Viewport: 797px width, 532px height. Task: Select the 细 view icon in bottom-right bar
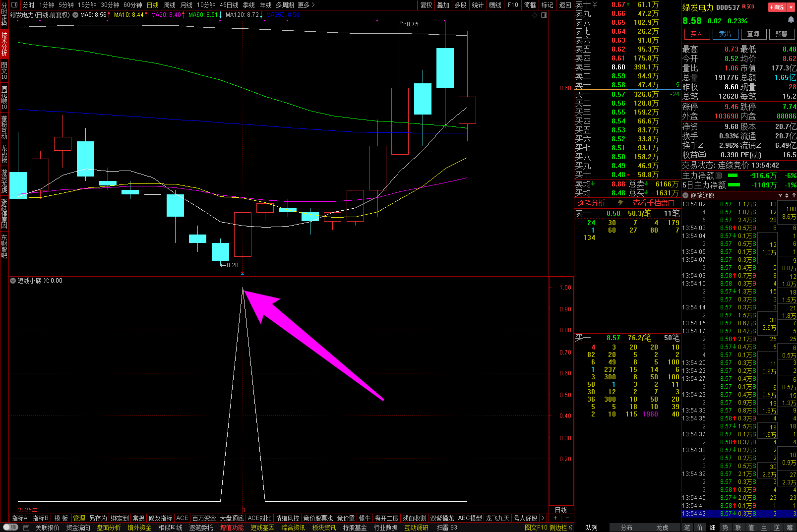coord(712,528)
